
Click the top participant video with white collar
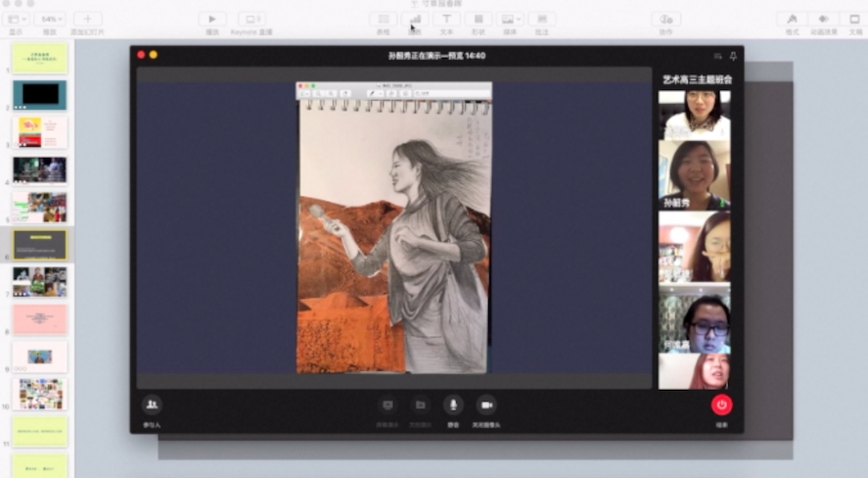click(x=694, y=115)
